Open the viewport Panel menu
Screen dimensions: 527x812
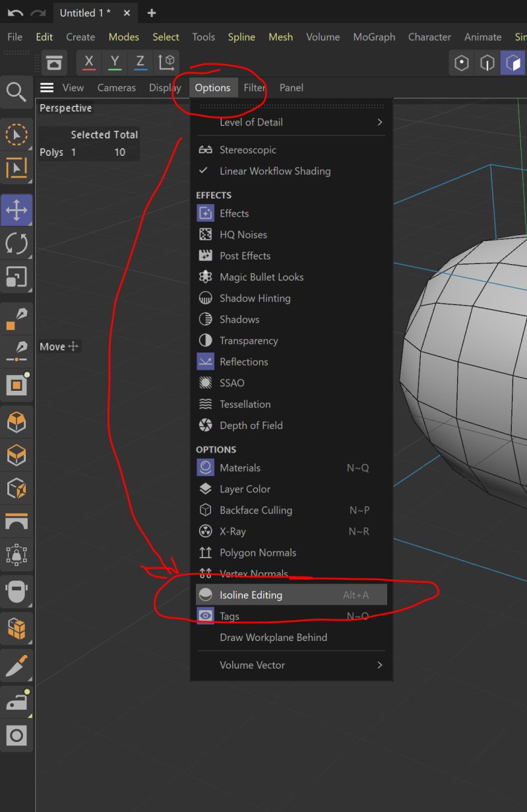292,88
